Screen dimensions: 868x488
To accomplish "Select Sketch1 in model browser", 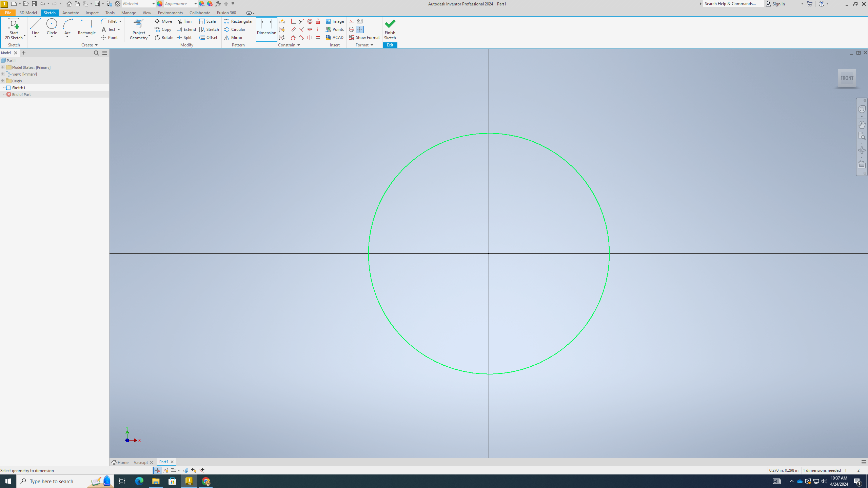I will click(19, 87).
